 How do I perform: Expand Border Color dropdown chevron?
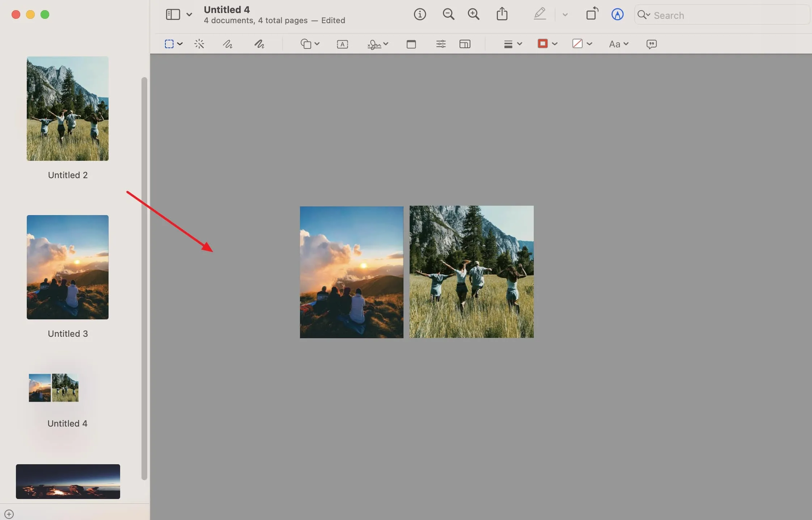pyautogui.click(x=555, y=44)
